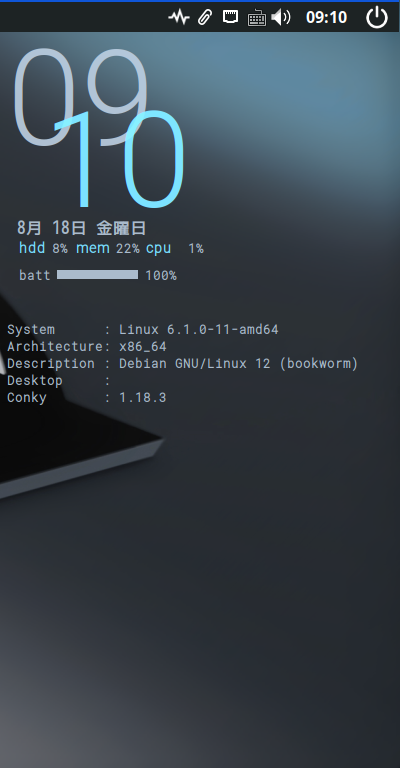Open the system monitor pulse icon
The height and width of the screenshot is (768, 400).
179,18
